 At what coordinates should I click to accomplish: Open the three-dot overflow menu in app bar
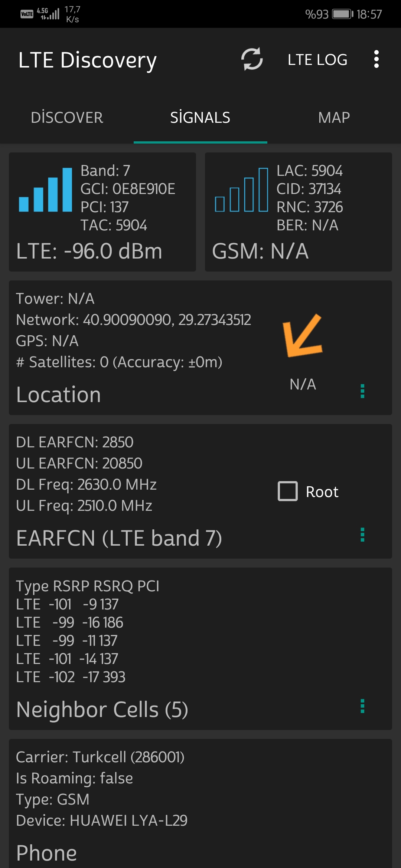[x=376, y=59]
